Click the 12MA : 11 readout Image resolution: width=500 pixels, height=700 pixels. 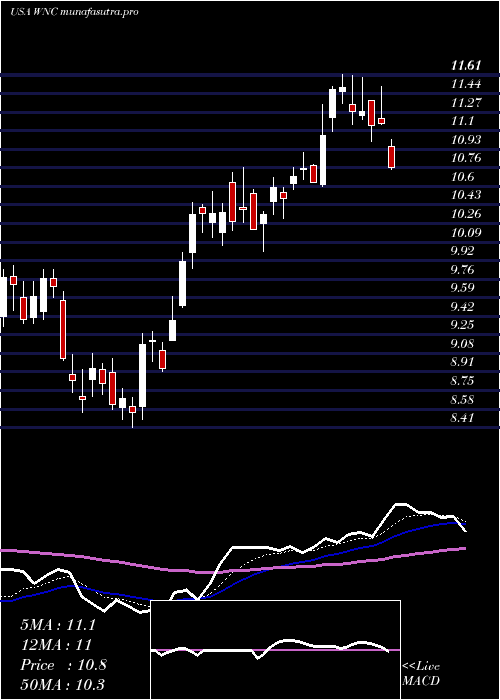(56, 645)
